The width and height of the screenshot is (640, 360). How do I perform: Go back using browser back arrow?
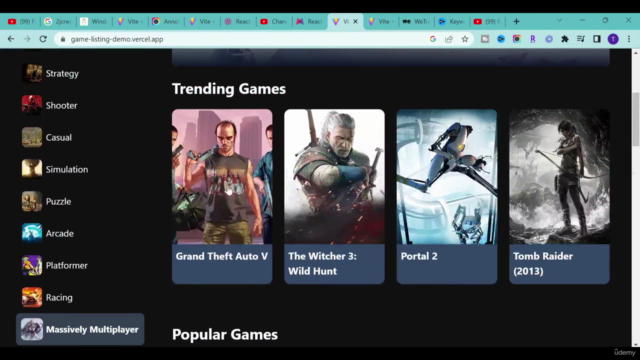tap(11, 39)
